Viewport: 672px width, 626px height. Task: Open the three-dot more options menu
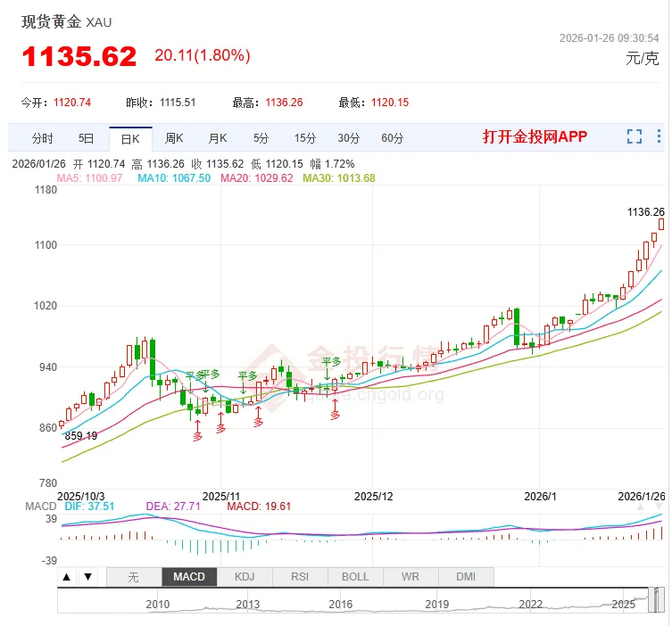pos(659,136)
